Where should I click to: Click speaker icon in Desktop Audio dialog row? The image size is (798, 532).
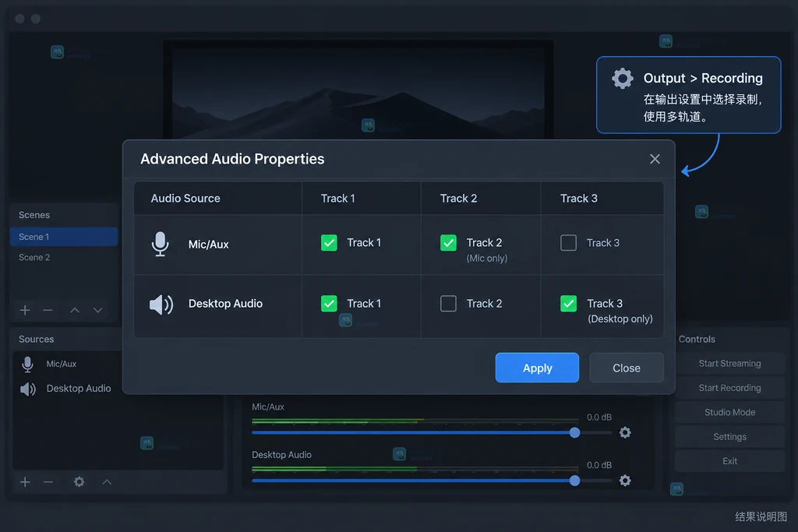click(161, 304)
